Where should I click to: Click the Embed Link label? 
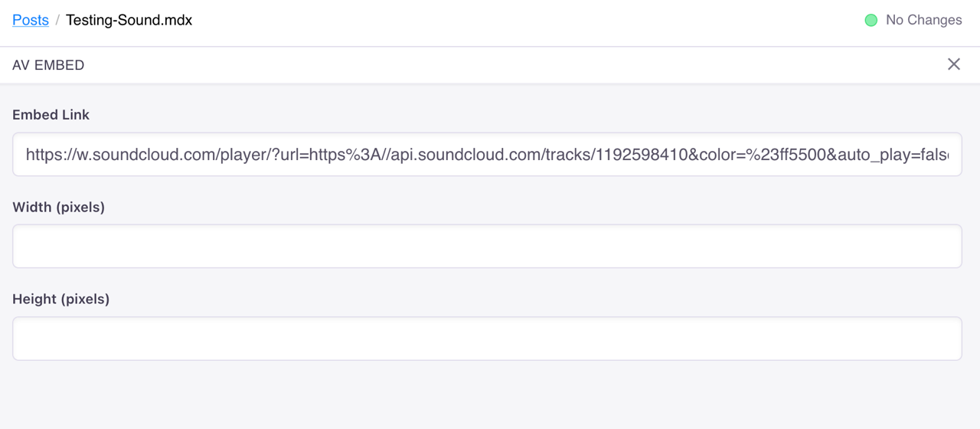(x=51, y=115)
